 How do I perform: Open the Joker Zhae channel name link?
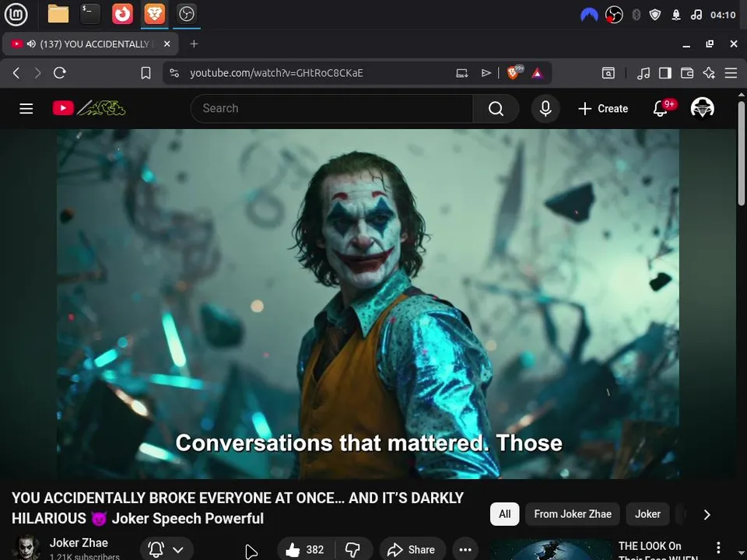pyautogui.click(x=79, y=542)
